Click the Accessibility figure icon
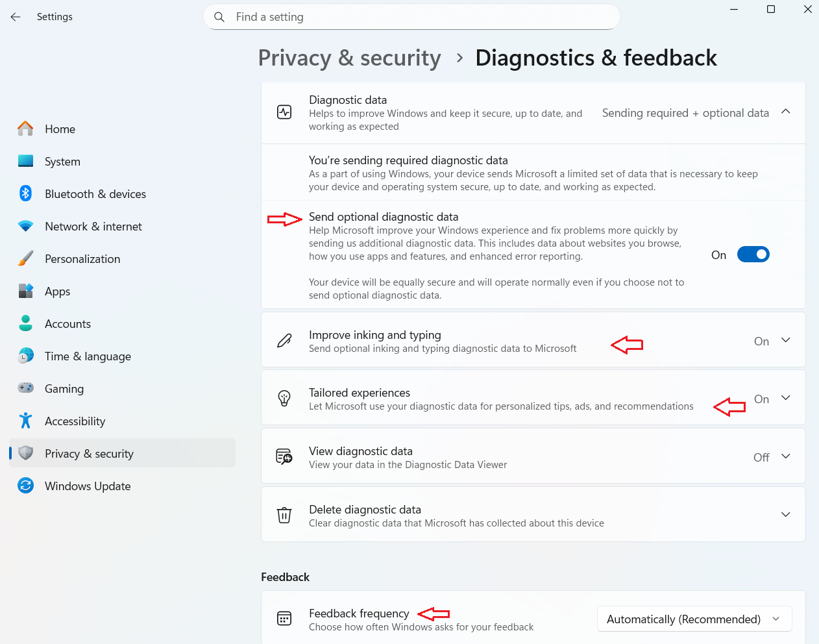The height and width of the screenshot is (644, 819). [25, 421]
